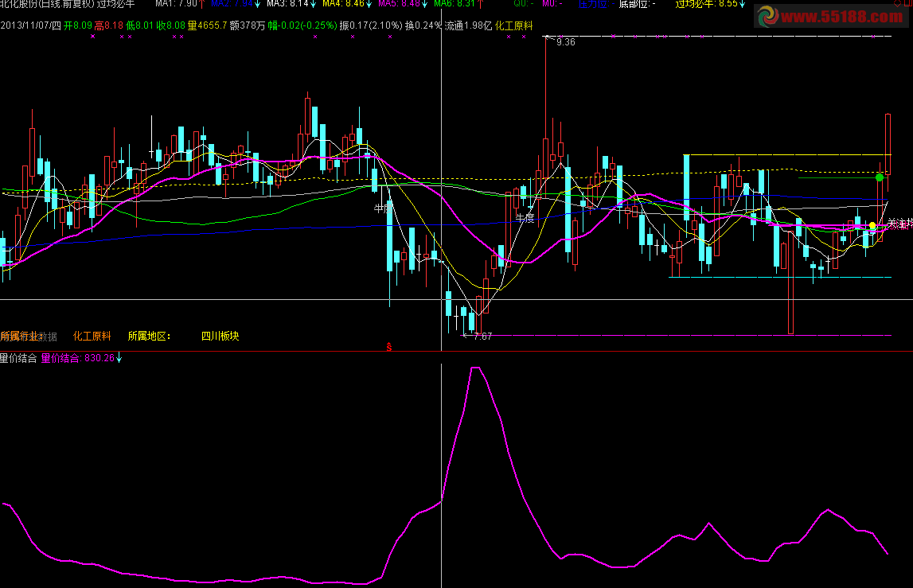Click the low price 低8.01
913x588 pixels.
click(x=140, y=25)
